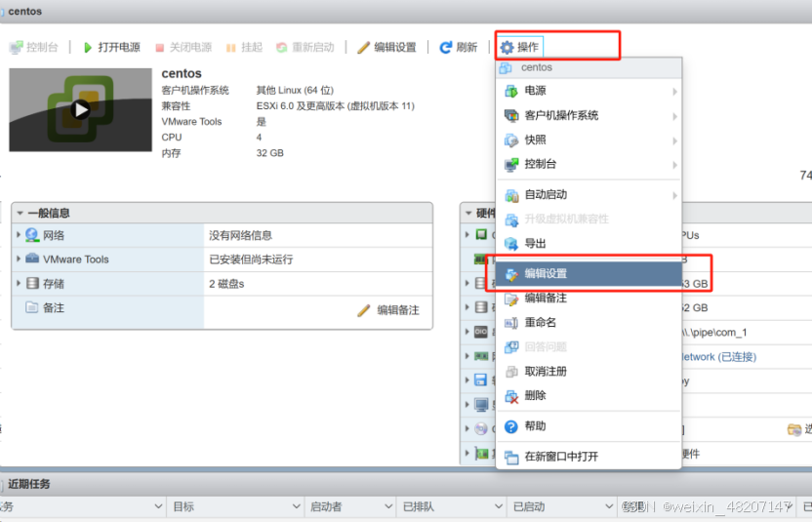The width and height of the screenshot is (812, 522).
Task: Click the 编辑备注 icon in menu
Action: (511, 299)
